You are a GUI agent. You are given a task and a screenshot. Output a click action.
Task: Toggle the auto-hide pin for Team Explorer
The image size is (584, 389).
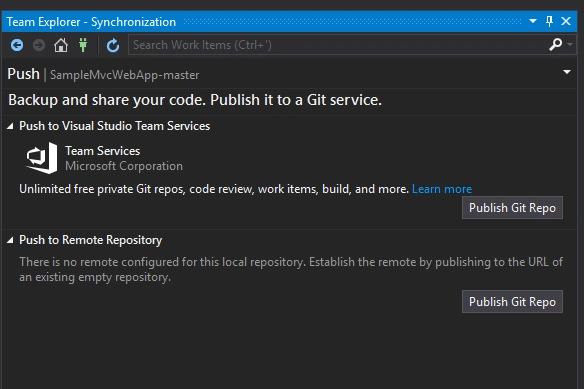pyautogui.click(x=549, y=21)
